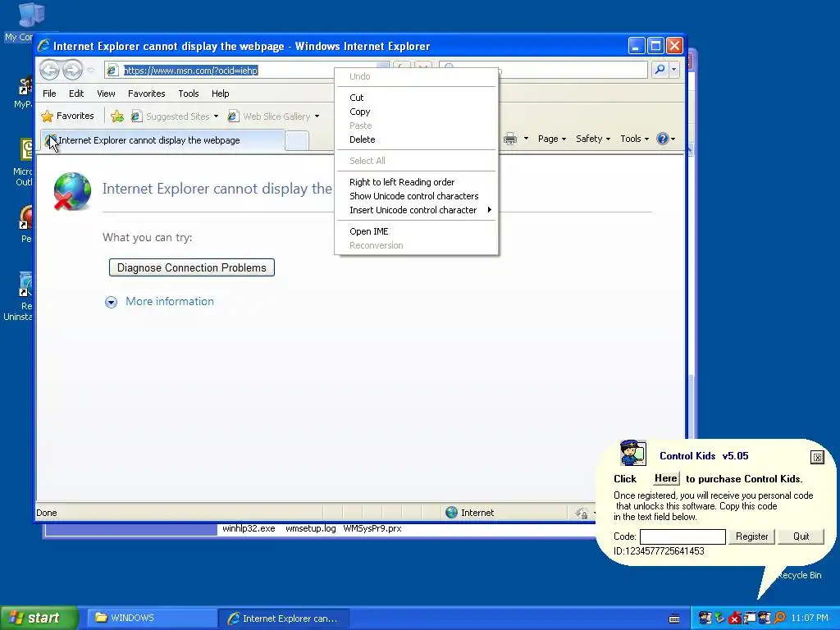Screen dimensions: 840x630
Task: Click the Internet zone status bar indicator
Action: click(x=470, y=513)
